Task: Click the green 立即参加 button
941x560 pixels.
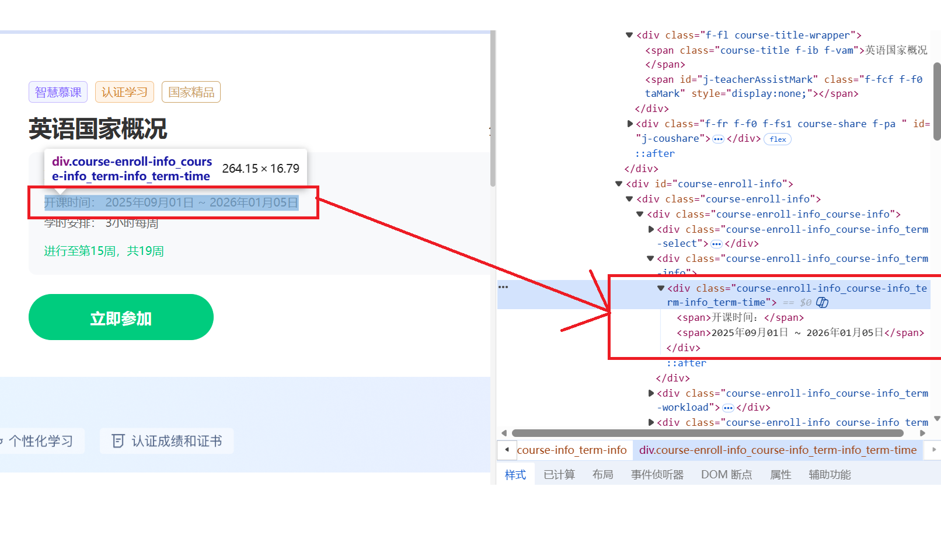Action: tap(121, 317)
